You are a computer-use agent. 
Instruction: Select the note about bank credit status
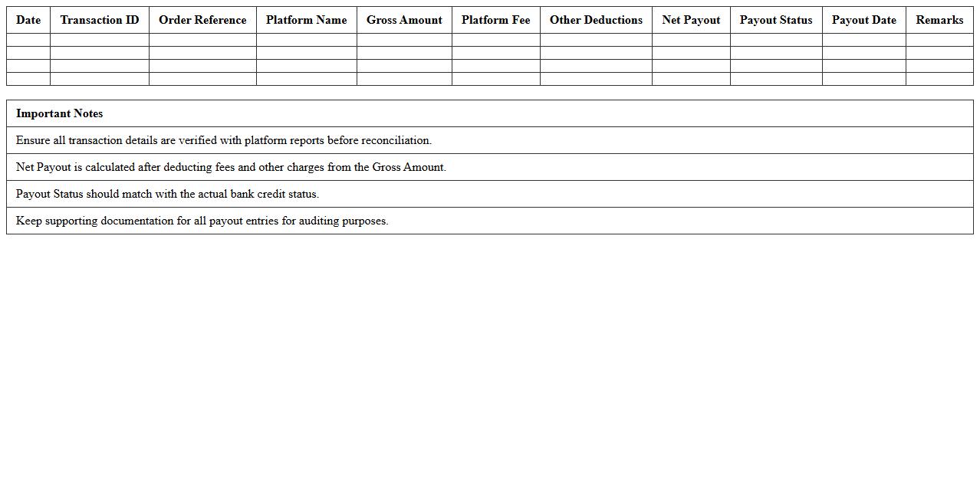[x=167, y=194]
